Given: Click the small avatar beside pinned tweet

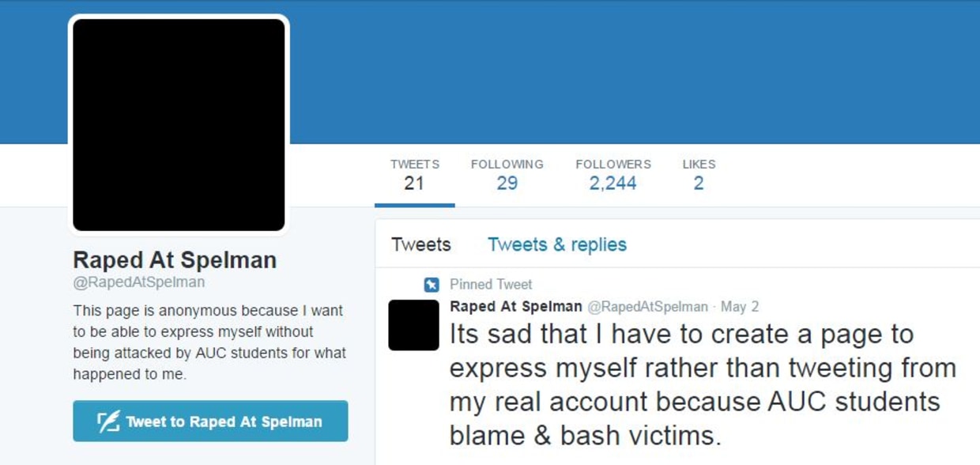Looking at the screenshot, I should click(413, 325).
